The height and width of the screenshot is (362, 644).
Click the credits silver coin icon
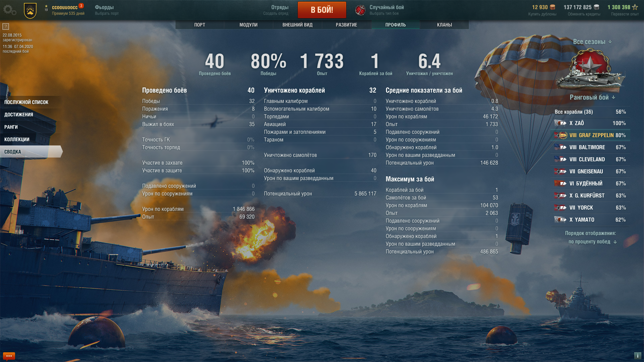[596, 7]
